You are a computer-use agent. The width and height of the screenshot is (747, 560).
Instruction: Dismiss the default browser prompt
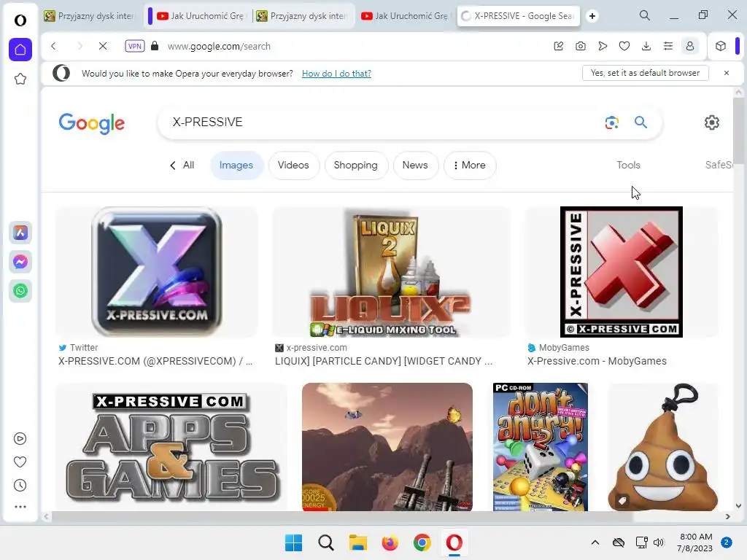tap(726, 73)
